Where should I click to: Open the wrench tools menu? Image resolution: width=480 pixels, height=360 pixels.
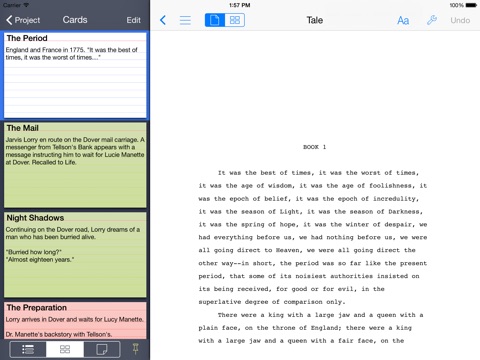click(432, 20)
